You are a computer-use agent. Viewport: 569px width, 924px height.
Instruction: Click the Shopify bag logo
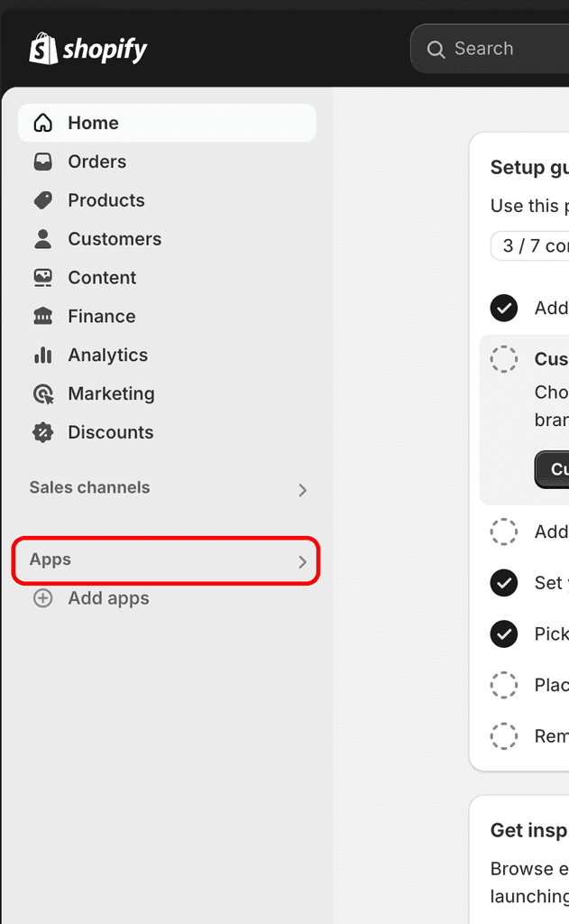pos(41,48)
